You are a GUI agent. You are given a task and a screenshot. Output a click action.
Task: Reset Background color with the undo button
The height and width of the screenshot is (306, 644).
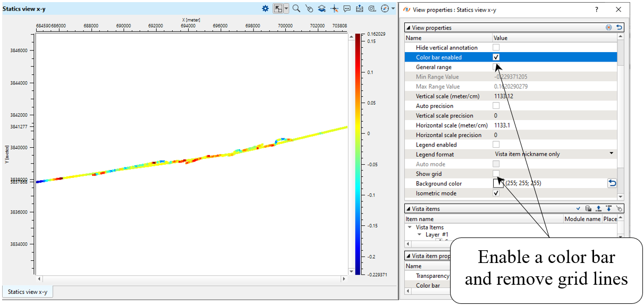click(x=612, y=183)
